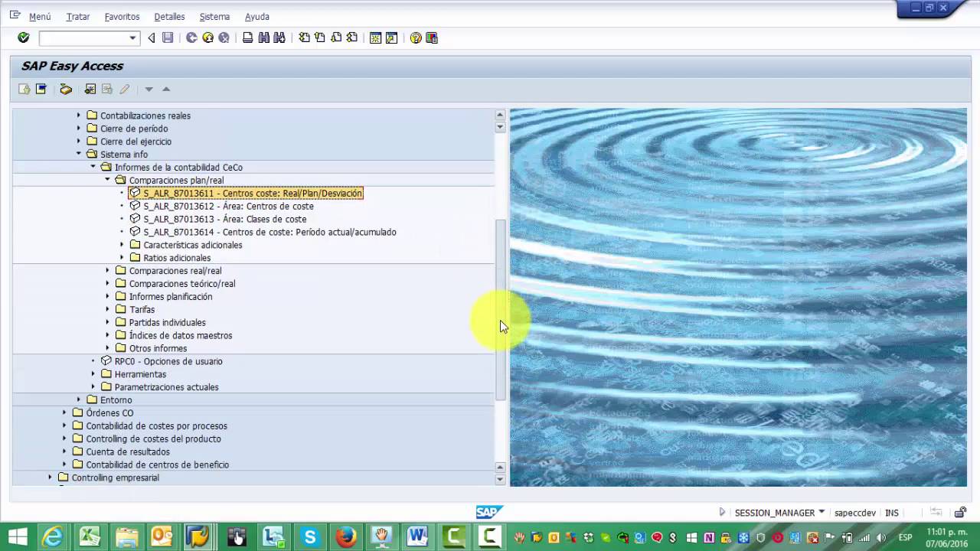
Task: Open the command field history dropdown
Action: (132, 37)
